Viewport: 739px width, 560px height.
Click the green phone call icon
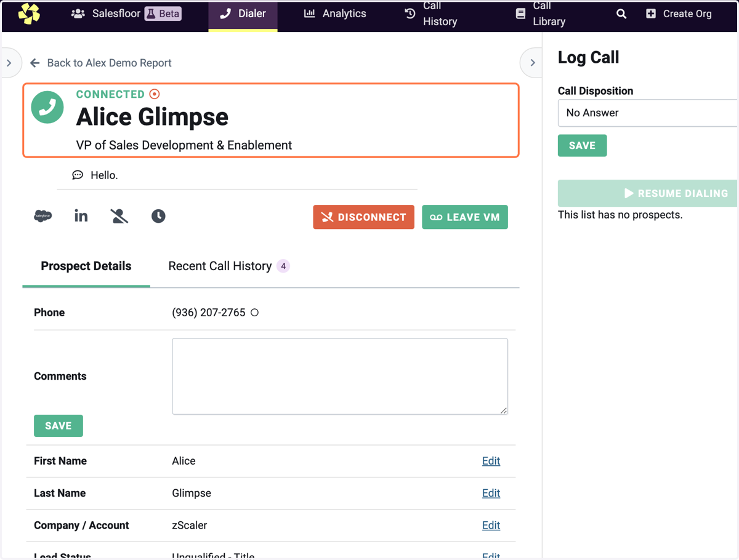[x=47, y=107]
